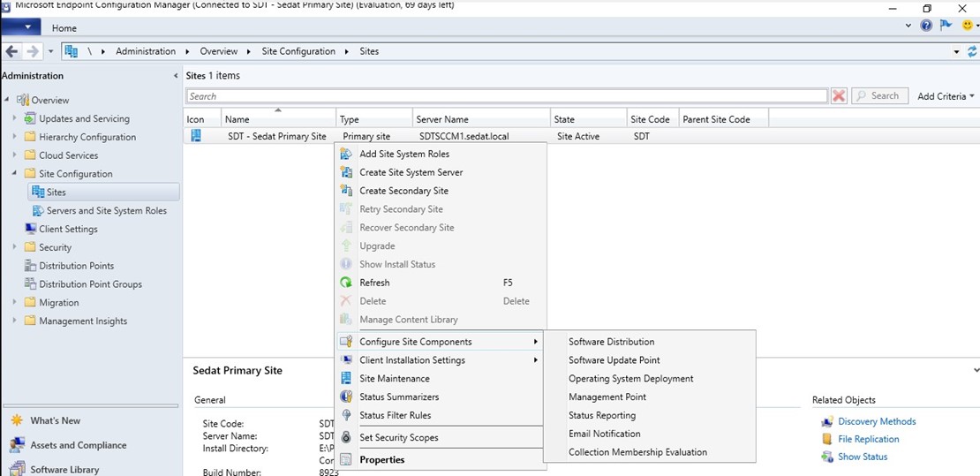Viewport: 980px width, 476px height.
Task: Click the clear search red X icon
Action: (x=839, y=96)
